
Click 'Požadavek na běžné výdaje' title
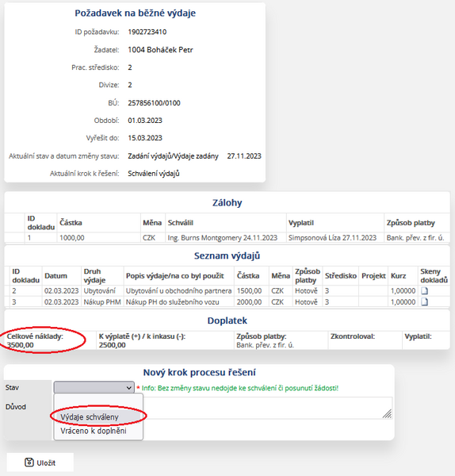tap(135, 13)
